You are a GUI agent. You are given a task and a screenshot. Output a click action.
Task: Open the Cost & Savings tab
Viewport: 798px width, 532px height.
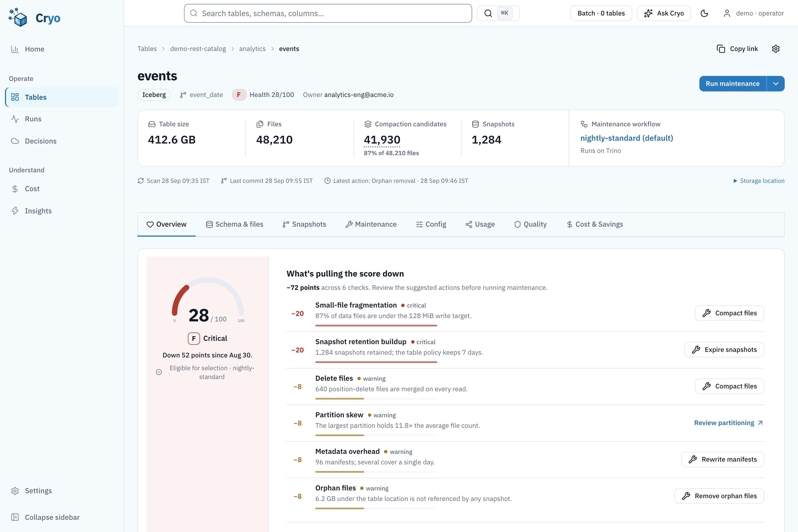[x=595, y=224]
